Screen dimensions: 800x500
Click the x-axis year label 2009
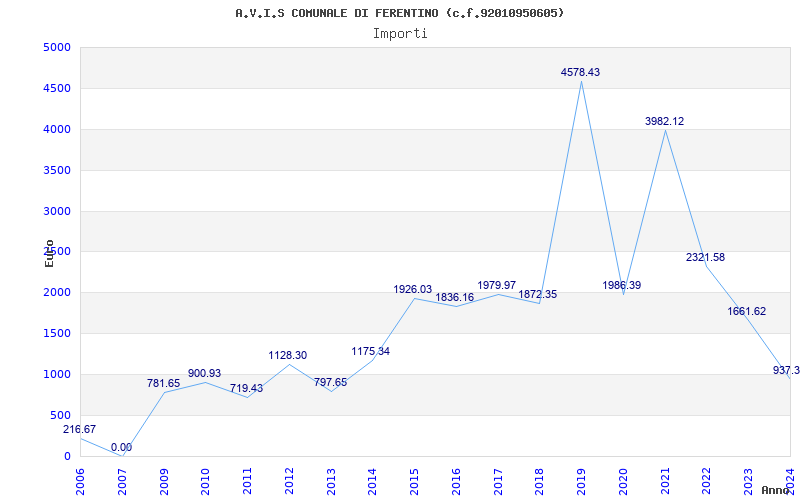(164, 481)
